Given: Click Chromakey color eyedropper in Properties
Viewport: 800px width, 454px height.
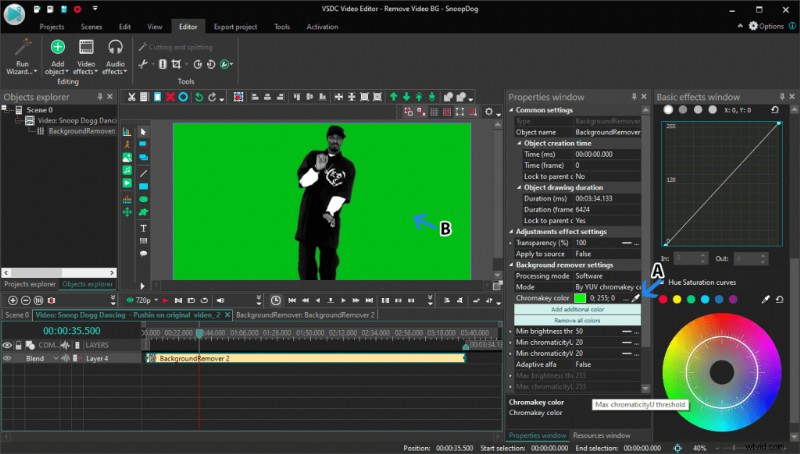Looking at the screenshot, I should pos(636,298).
